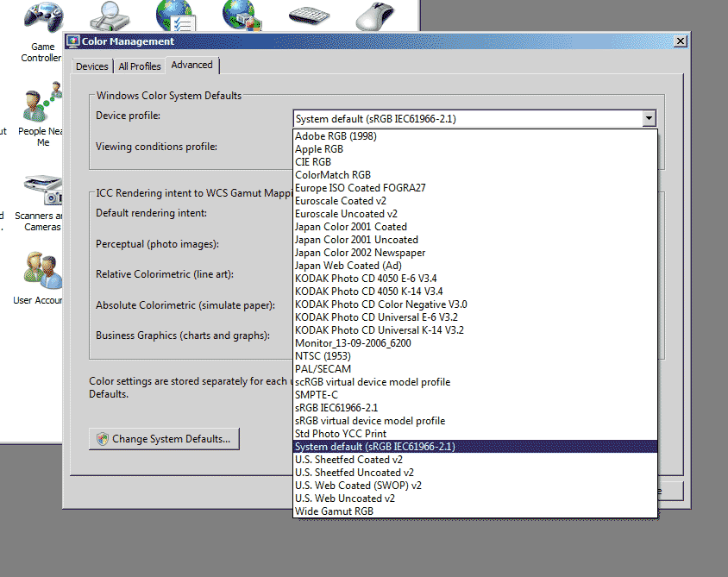The height and width of the screenshot is (577, 728).
Task: Click the Color Management title bar icon
Action: pos(73,41)
